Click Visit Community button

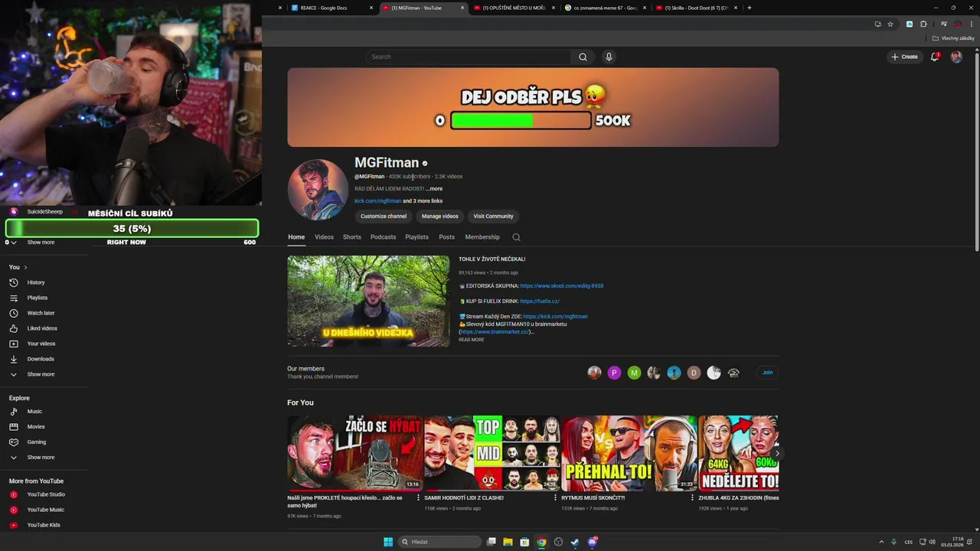pos(493,217)
